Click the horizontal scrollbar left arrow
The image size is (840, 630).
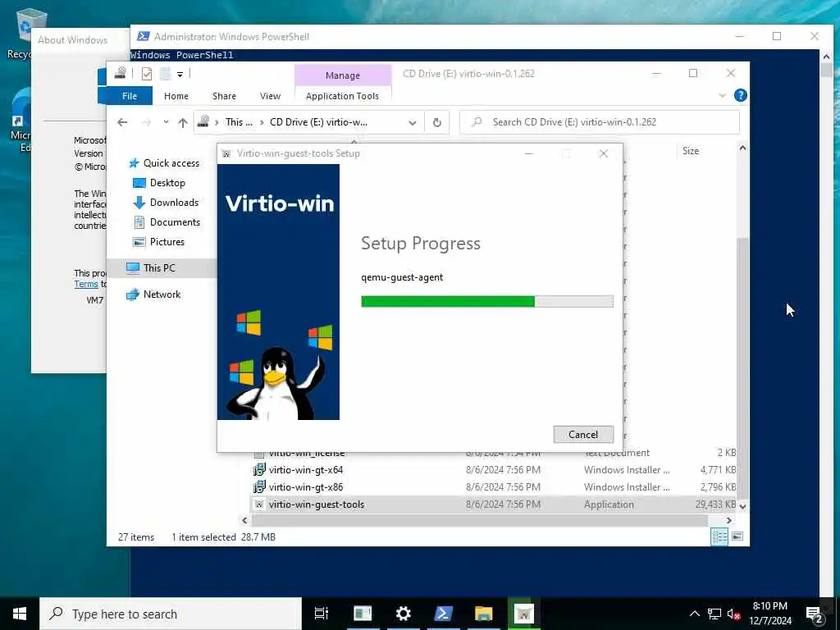pos(244,520)
